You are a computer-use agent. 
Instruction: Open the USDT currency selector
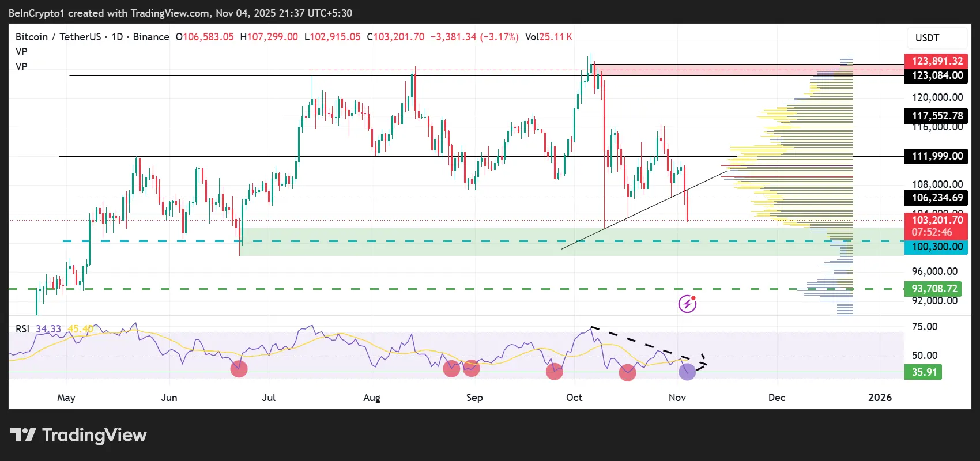coord(927,38)
